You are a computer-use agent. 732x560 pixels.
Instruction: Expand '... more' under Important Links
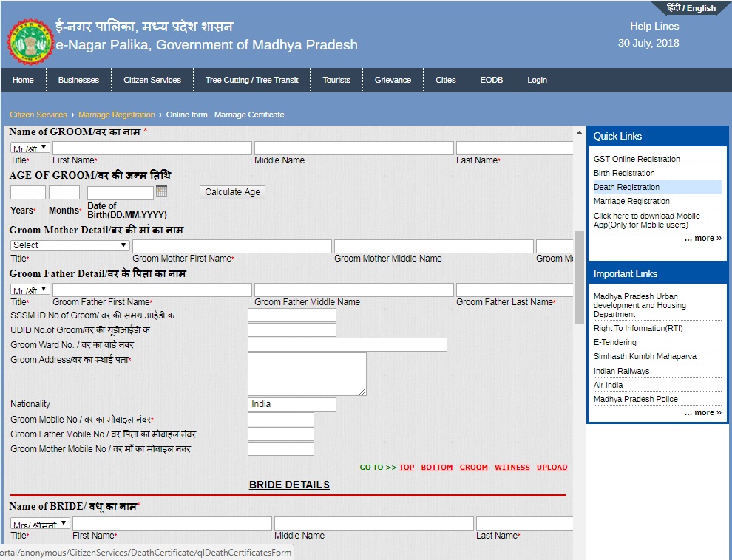[x=702, y=412]
